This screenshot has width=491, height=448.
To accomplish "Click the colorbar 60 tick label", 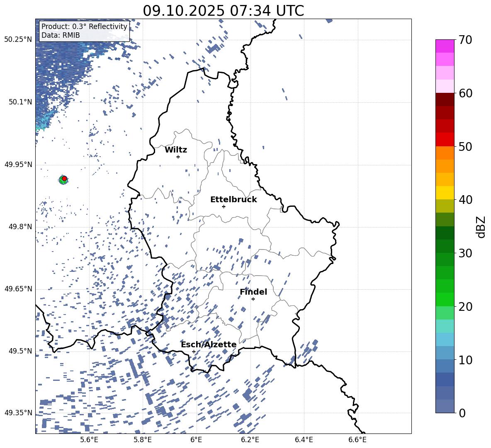I will coord(465,93).
